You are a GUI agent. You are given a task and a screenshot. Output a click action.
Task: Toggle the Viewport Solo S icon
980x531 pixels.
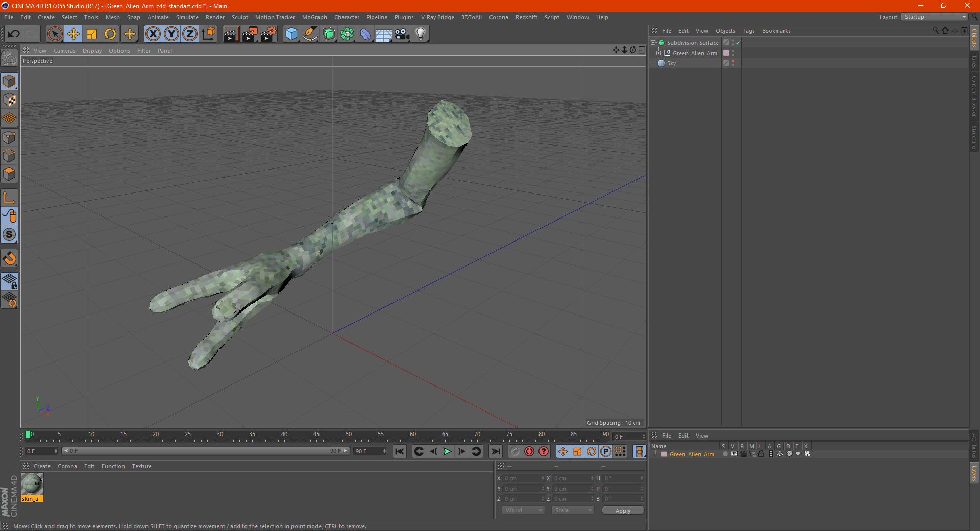click(x=9, y=235)
